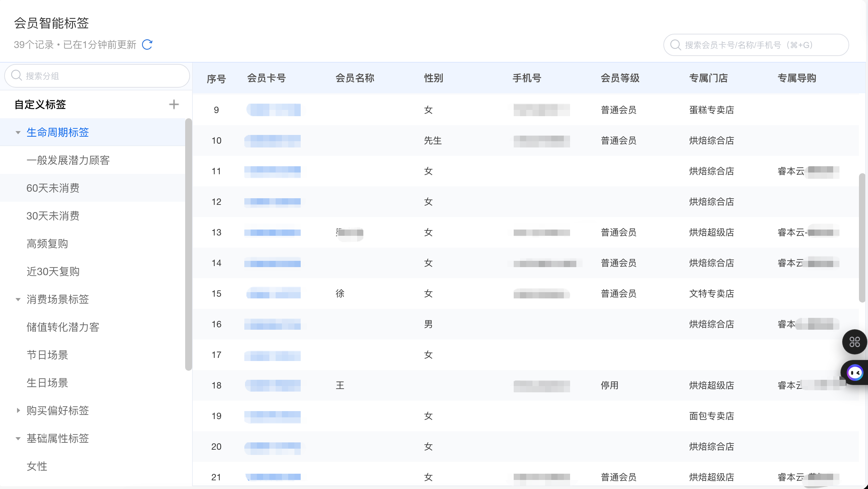Screen dimensions: 868x489
Task: Click the refresh icon beside update time
Action: tap(147, 45)
